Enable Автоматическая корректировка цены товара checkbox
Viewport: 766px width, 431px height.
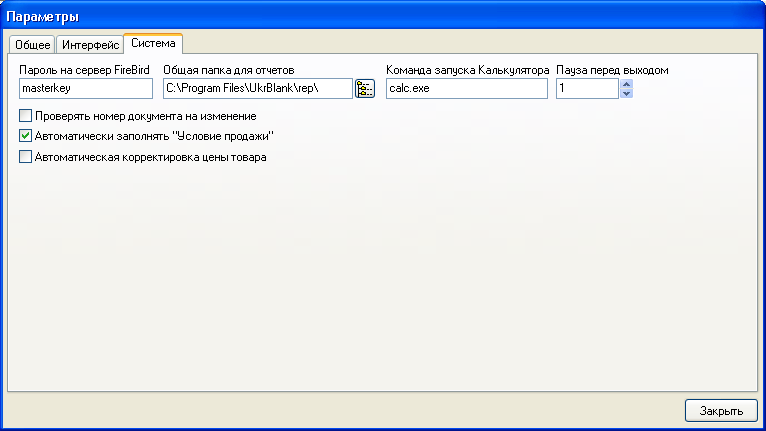tap(26, 156)
